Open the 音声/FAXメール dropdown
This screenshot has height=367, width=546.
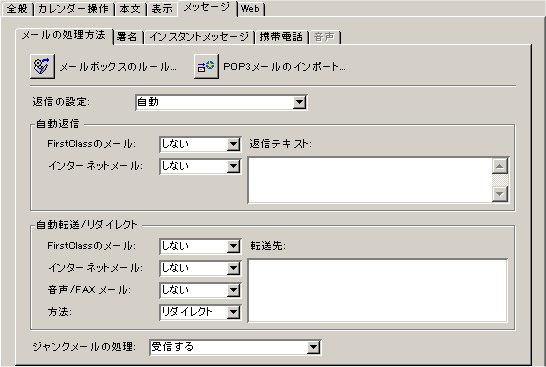200,290
